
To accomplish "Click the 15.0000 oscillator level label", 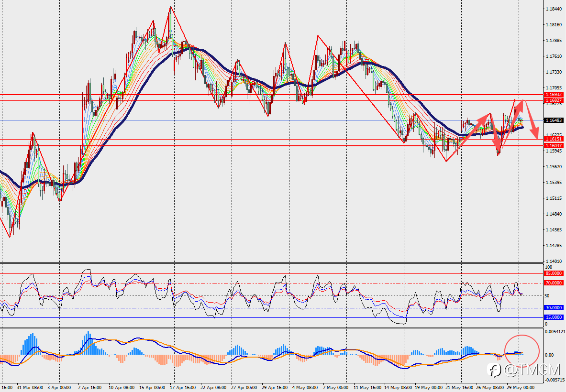I will coord(554,317).
